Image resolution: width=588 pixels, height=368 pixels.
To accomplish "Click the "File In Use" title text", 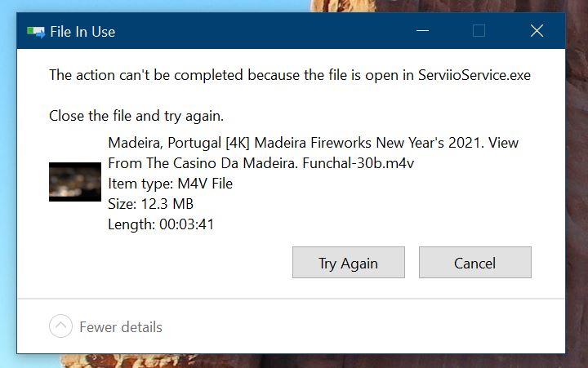I will [82, 32].
